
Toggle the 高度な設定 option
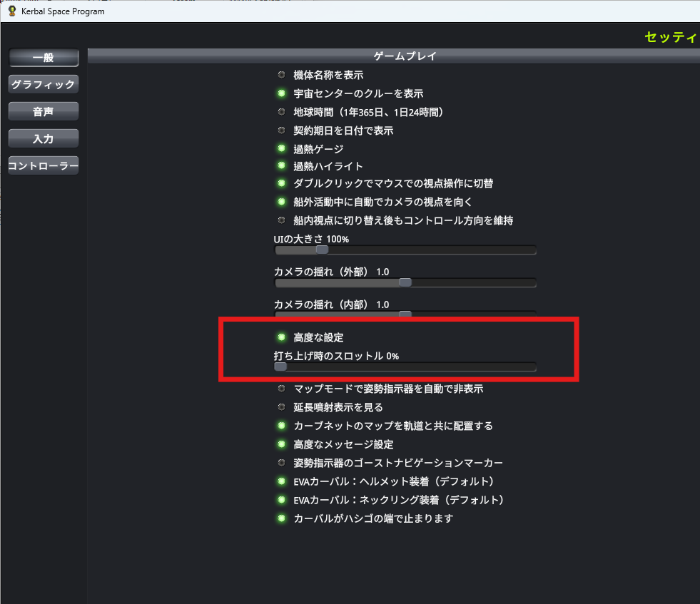coord(282,337)
